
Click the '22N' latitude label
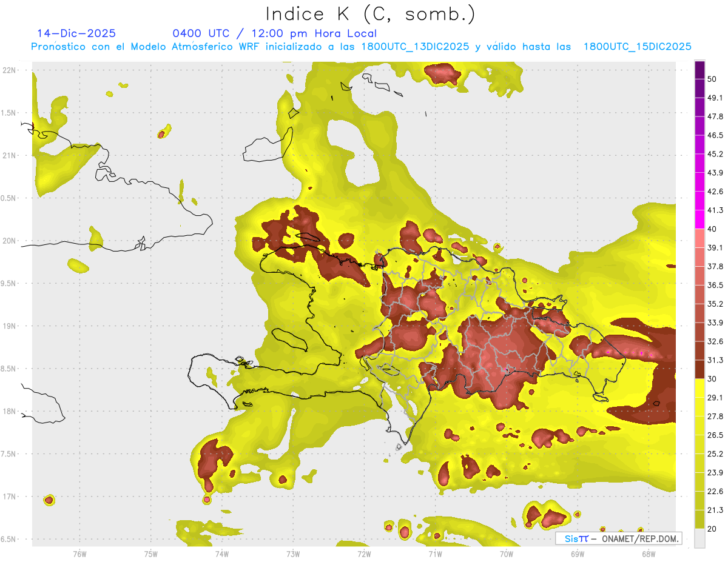click(x=10, y=70)
